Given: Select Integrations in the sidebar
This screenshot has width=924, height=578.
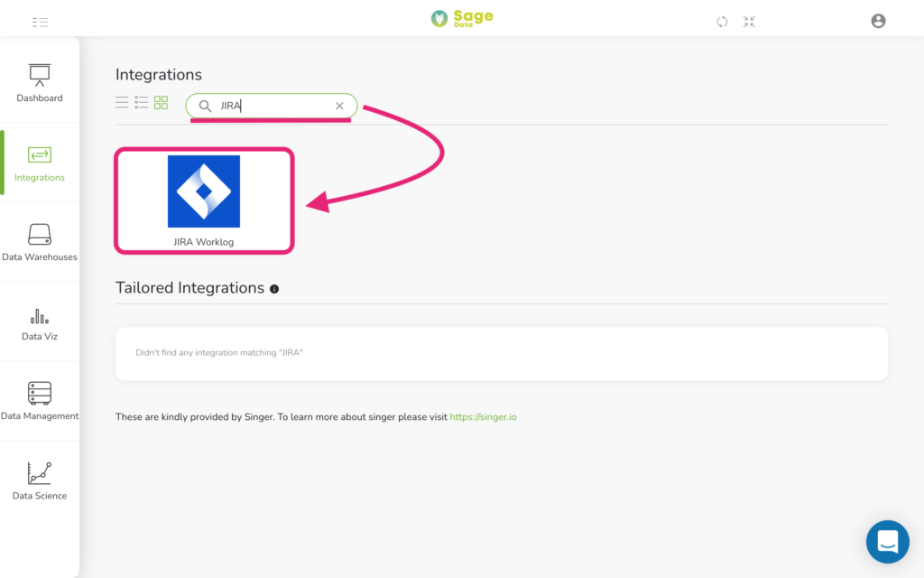Looking at the screenshot, I should [40, 163].
